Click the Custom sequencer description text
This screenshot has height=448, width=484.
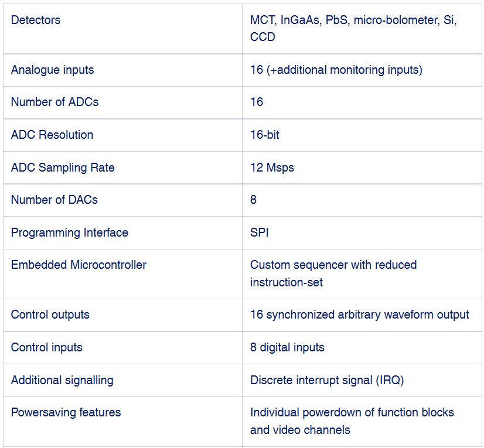[x=333, y=273]
